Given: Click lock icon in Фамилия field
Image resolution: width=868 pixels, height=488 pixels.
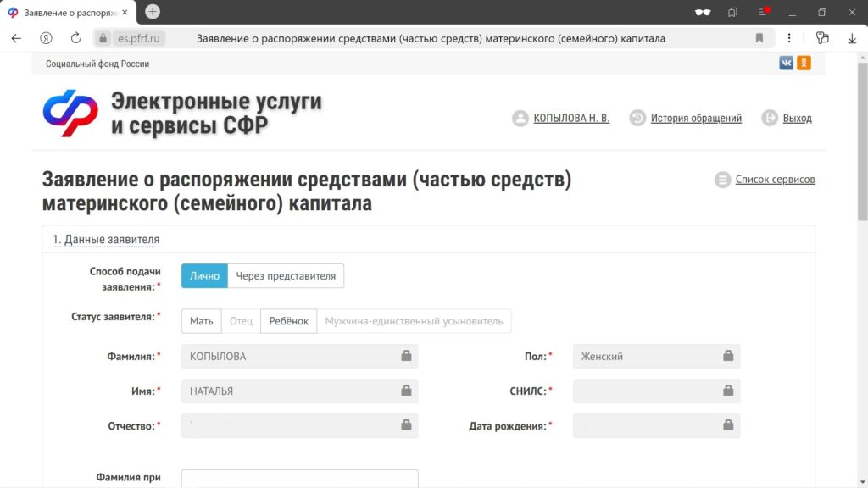Looking at the screenshot, I should (406, 356).
